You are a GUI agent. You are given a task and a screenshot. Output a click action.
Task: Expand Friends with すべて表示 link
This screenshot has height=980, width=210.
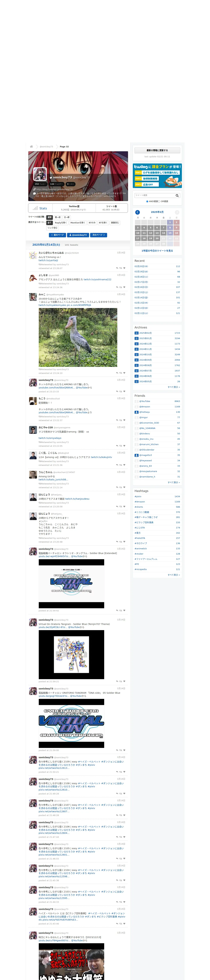click(174, 482)
